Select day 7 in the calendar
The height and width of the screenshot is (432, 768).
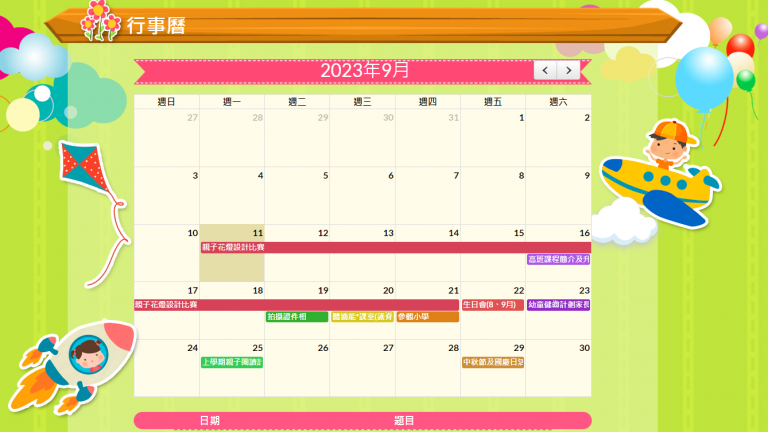pos(428,195)
